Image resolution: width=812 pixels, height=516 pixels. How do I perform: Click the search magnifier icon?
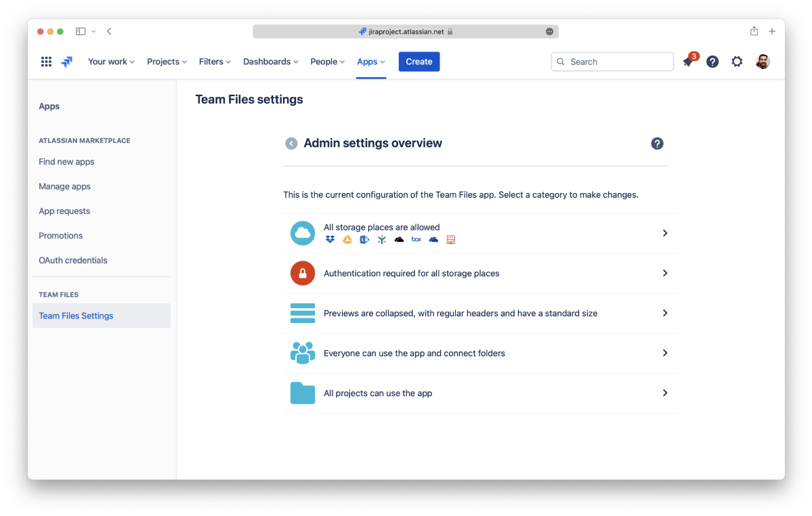[561, 62]
